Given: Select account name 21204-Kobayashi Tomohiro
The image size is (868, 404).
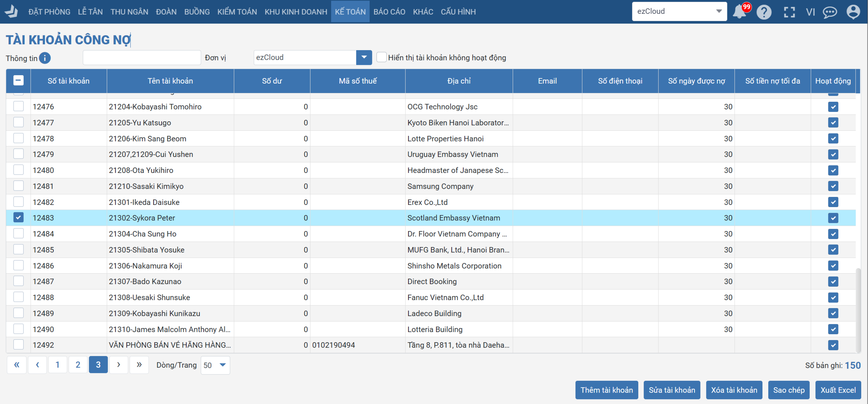Looking at the screenshot, I should pos(155,107).
